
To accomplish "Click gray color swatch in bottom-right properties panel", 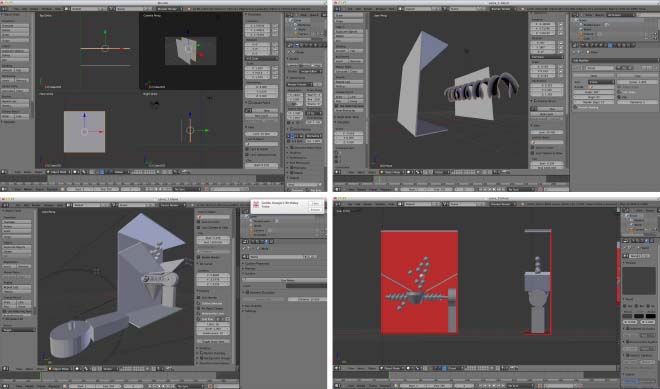I will click(628, 316).
